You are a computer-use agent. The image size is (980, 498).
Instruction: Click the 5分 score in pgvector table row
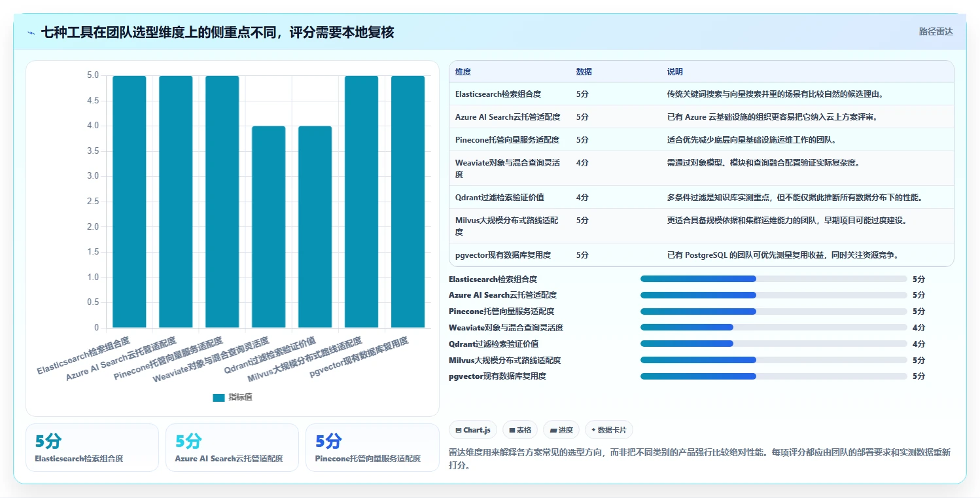pyautogui.click(x=582, y=255)
